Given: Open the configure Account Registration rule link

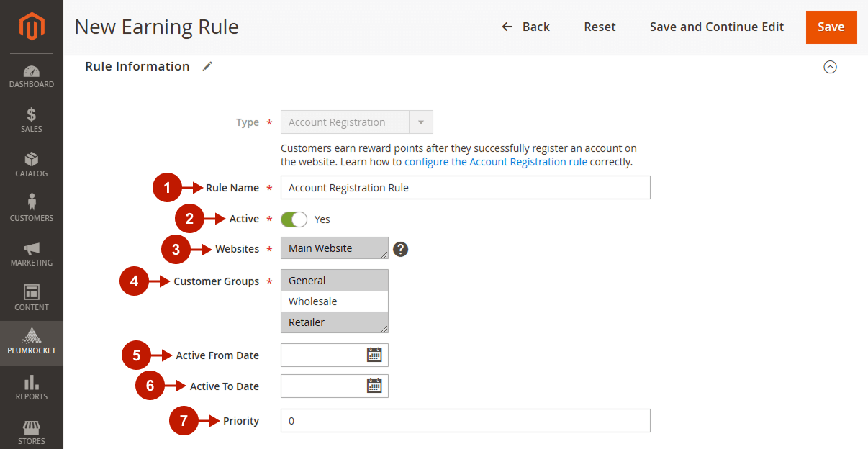Looking at the screenshot, I should tap(495, 161).
